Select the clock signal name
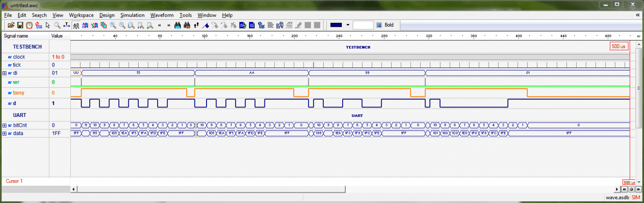 tap(19, 57)
